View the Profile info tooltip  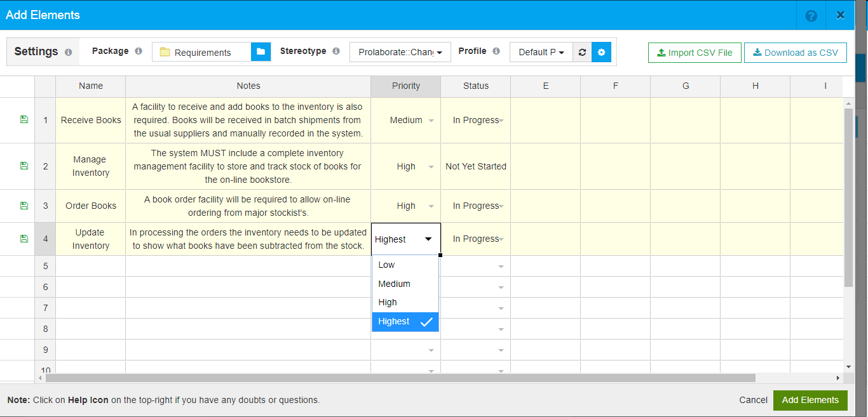coord(498,51)
